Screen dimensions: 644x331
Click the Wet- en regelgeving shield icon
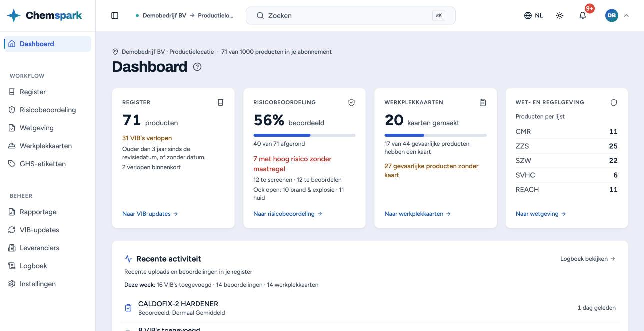pyautogui.click(x=614, y=102)
